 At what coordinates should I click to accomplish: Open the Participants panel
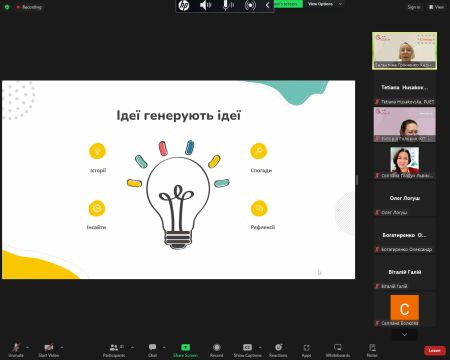(x=114, y=348)
